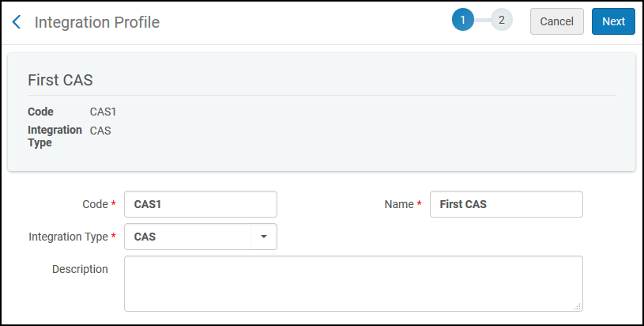
Task: Proceed with the Next button
Action: coord(613,21)
